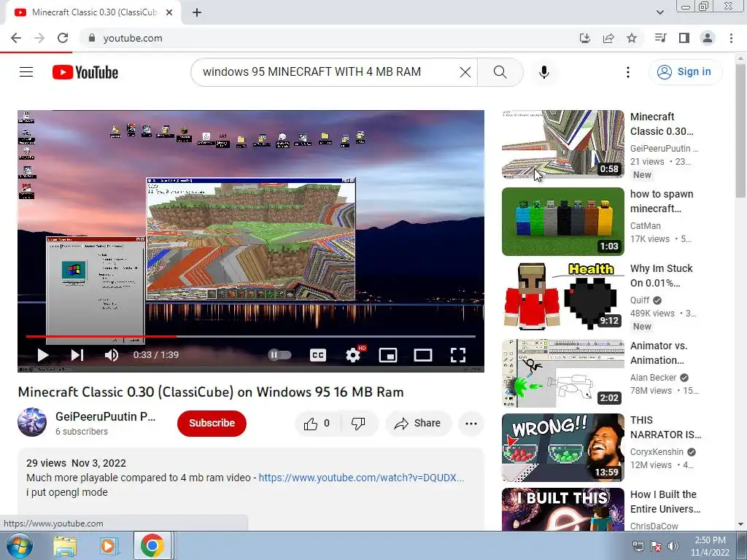
Task: Switch to theater mode
Action: click(423, 355)
